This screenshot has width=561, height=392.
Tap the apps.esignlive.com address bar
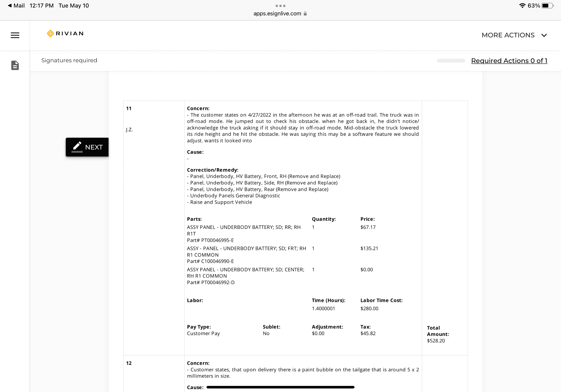click(280, 13)
